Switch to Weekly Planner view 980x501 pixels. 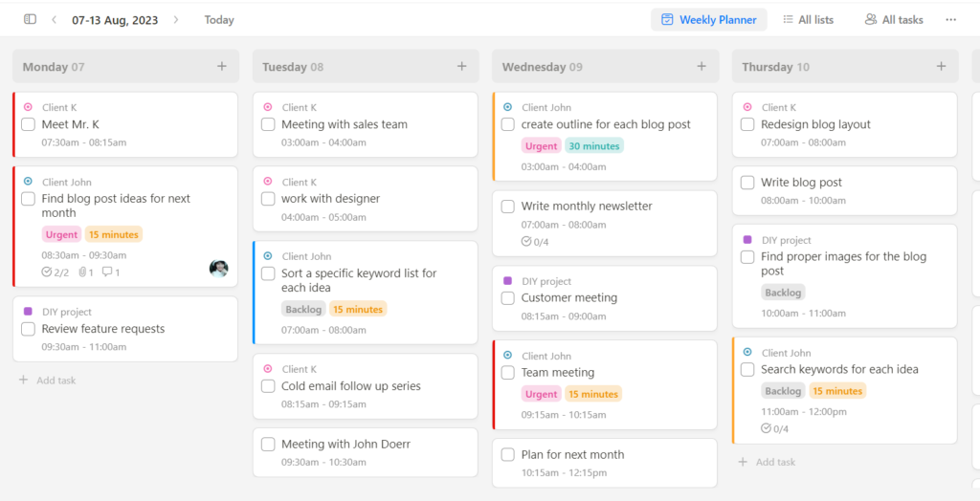709,19
